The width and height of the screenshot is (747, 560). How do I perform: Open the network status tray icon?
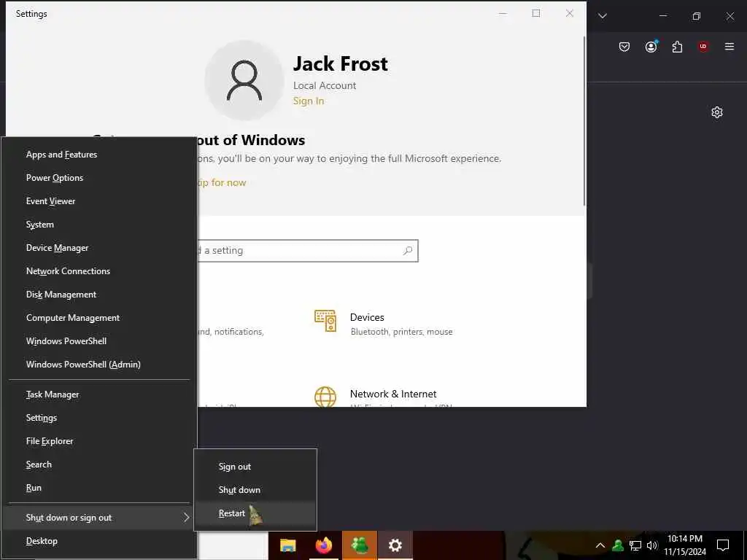coord(635,545)
